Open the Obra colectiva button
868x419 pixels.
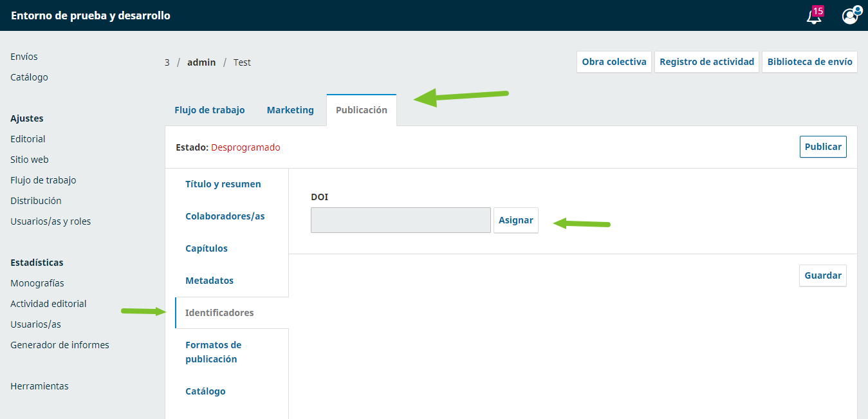[614, 62]
